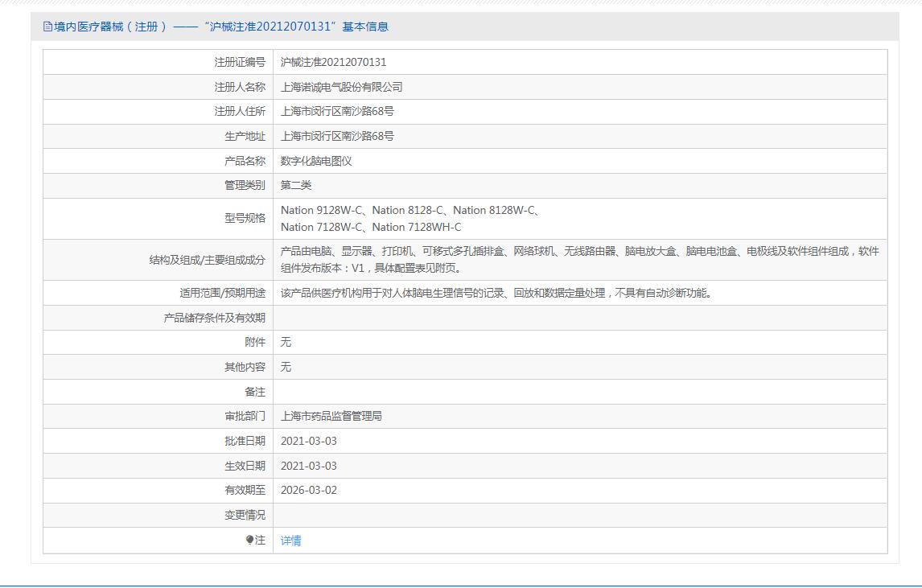Click the 附件 value 无

(286, 342)
